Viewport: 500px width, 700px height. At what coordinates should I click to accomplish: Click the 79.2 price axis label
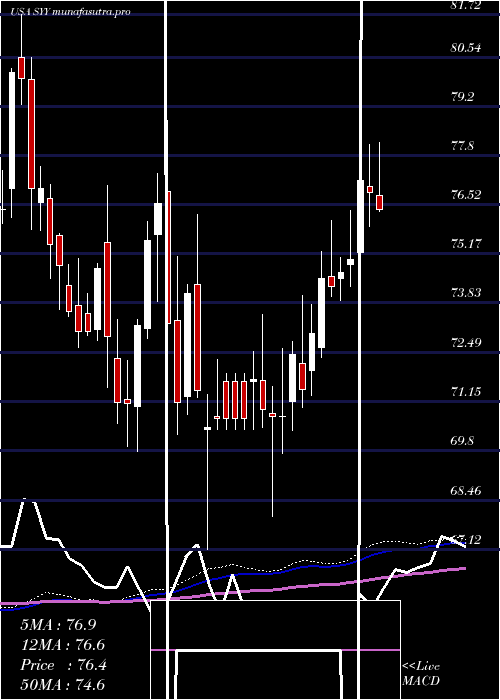coord(462,96)
